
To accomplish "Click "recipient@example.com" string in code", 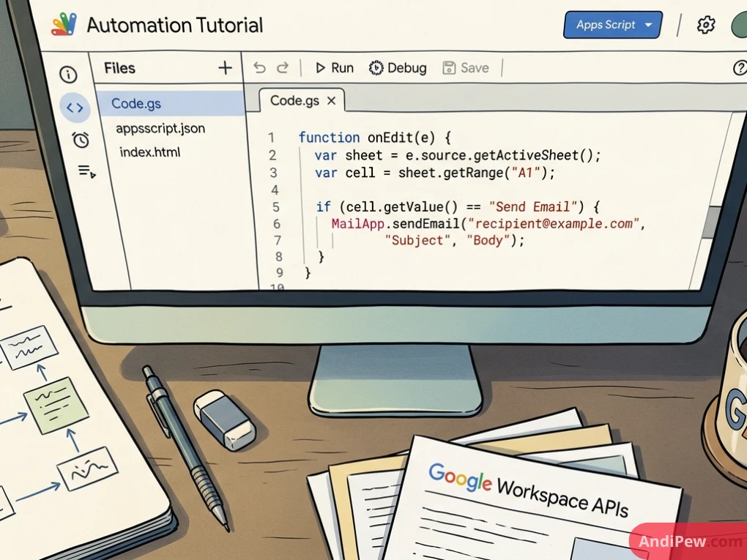I will (554, 224).
